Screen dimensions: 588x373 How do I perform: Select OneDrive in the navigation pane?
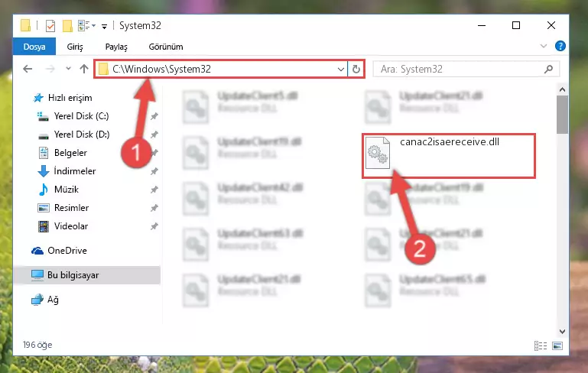coord(67,251)
